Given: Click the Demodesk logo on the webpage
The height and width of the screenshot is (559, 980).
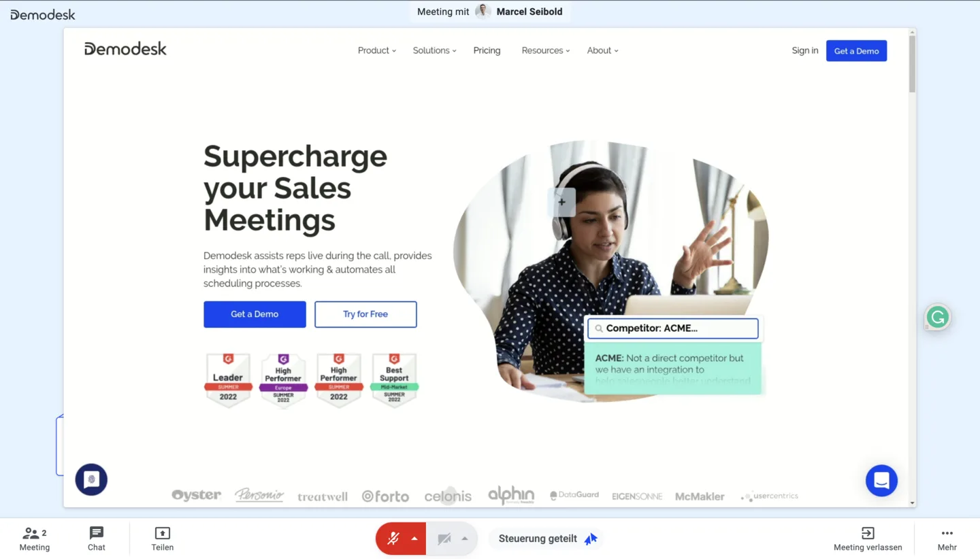Looking at the screenshot, I should (125, 49).
